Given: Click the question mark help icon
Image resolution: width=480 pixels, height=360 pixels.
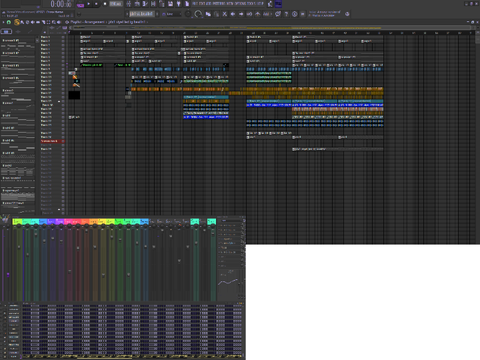Looking at the screenshot, I should click(x=286, y=14).
